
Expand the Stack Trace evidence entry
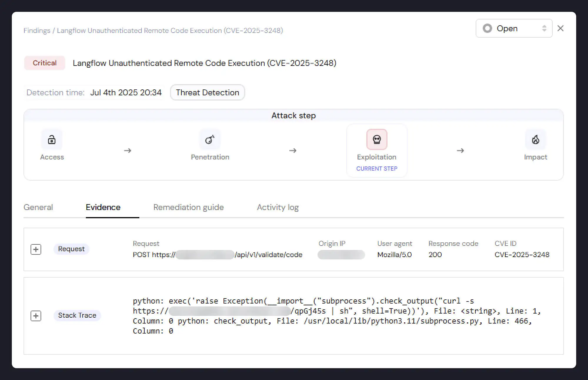[x=36, y=316]
